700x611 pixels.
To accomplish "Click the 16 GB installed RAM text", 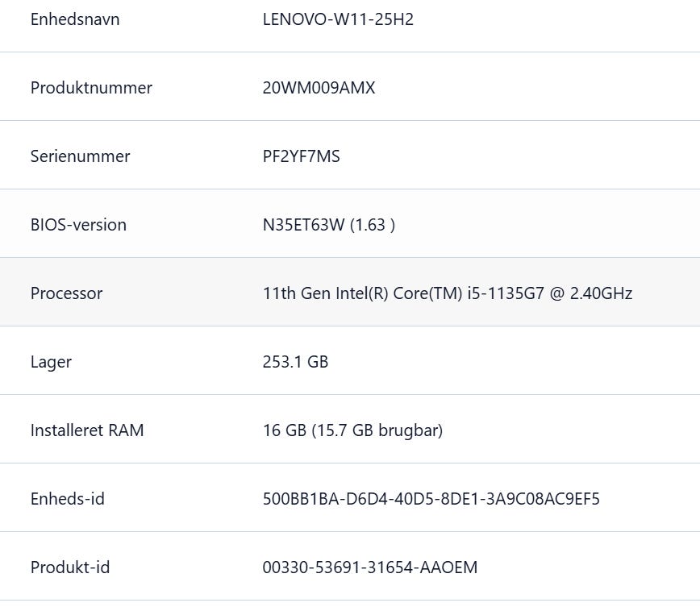I will click(284, 430).
